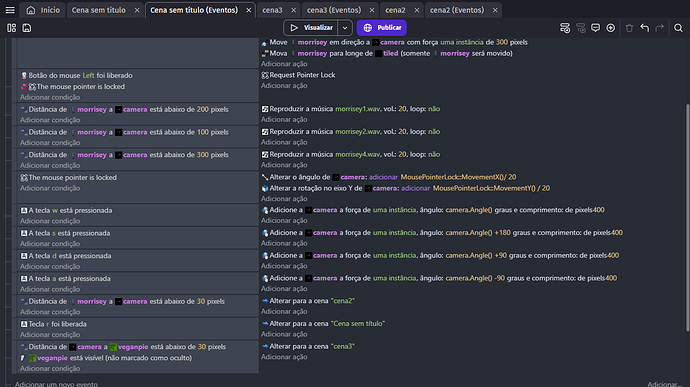Switch to the cena2 tab

pos(395,10)
